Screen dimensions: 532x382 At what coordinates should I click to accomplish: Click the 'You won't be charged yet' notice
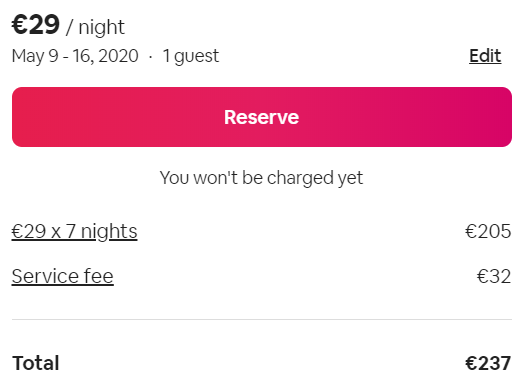point(261,178)
